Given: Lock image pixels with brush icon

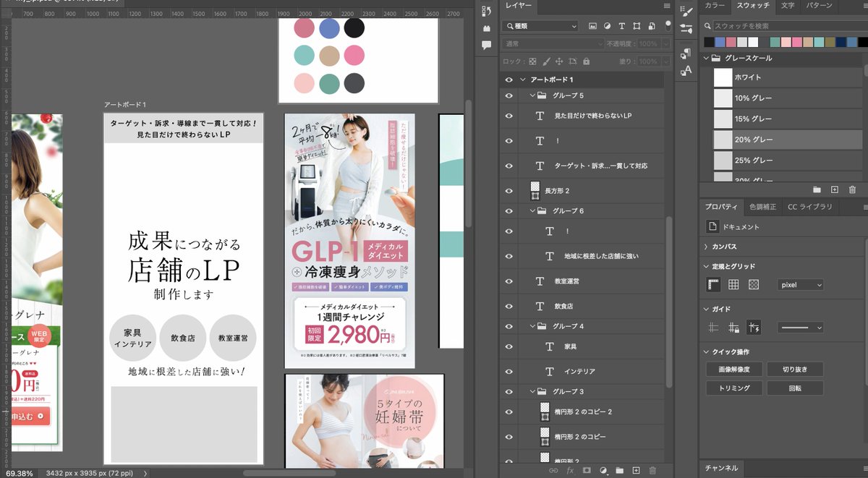Looking at the screenshot, I should (x=546, y=62).
